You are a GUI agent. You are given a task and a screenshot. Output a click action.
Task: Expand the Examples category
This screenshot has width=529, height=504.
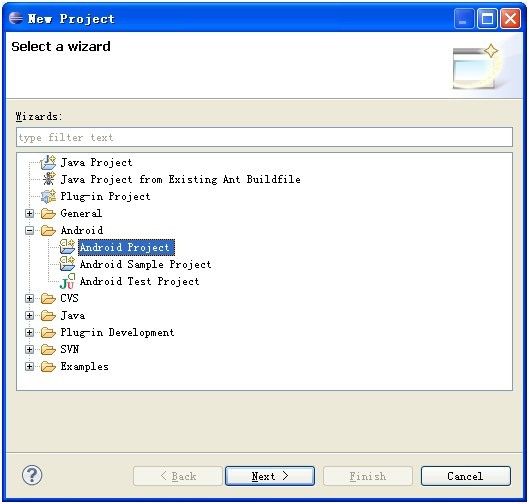pos(29,367)
